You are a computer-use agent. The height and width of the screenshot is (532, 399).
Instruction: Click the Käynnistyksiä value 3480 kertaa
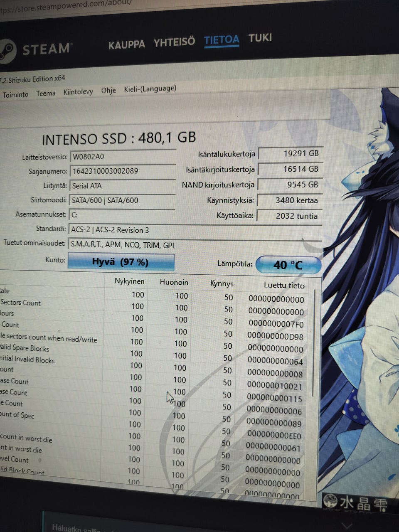click(x=290, y=200)
